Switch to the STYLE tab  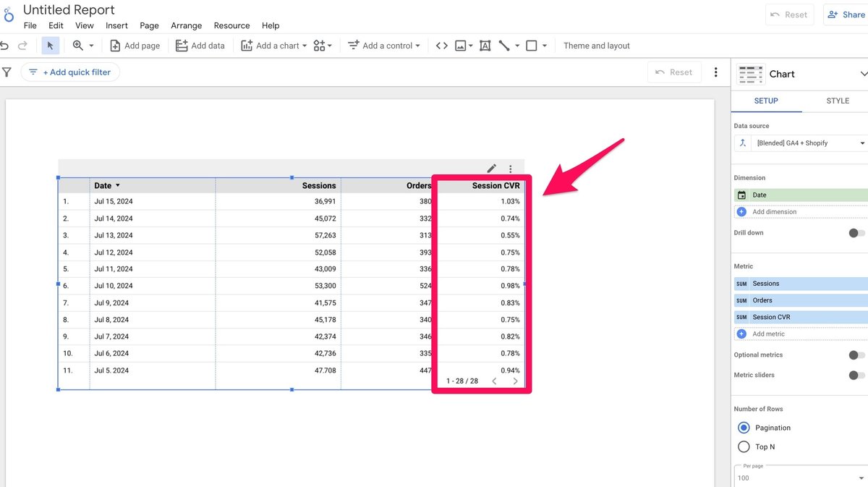pyautogui.click(x=838, y=101)
